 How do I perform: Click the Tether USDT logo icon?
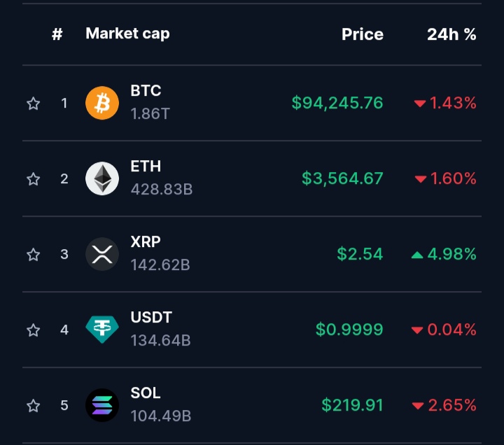coord(102,330)
